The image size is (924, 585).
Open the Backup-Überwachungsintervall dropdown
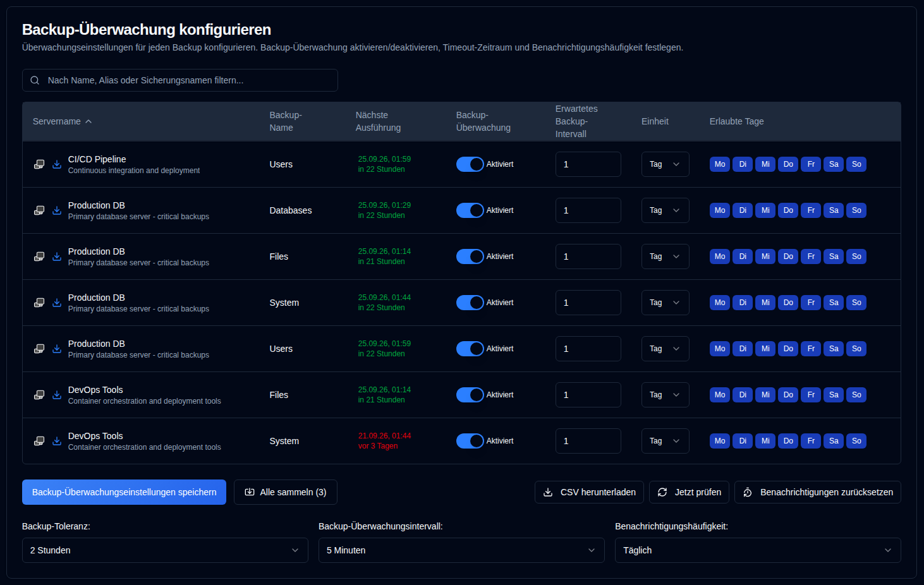coord(461,550)
